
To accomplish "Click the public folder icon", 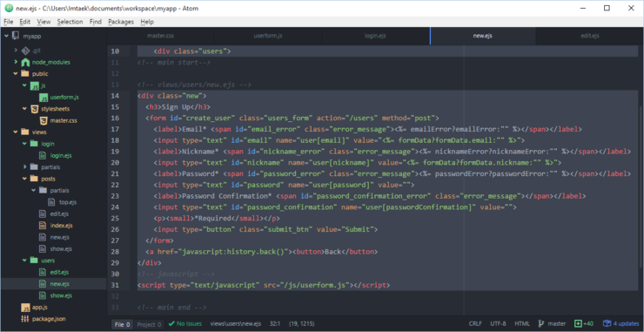I will click(25, 74).
